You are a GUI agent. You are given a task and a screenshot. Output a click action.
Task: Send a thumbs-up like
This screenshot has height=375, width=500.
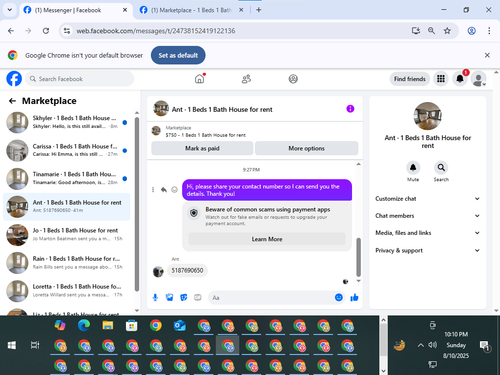[x=354, y=297]
